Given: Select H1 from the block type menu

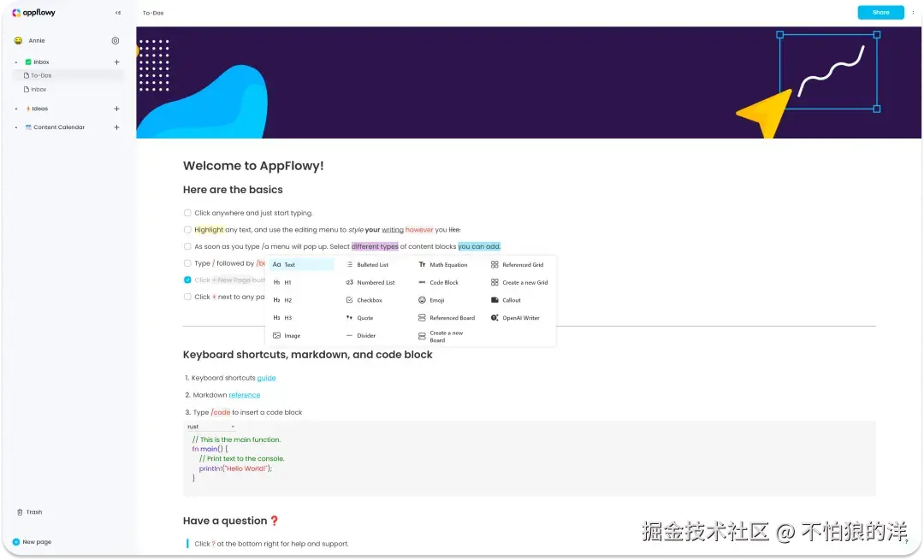Looking at the screenshot, I should point(287,282).
